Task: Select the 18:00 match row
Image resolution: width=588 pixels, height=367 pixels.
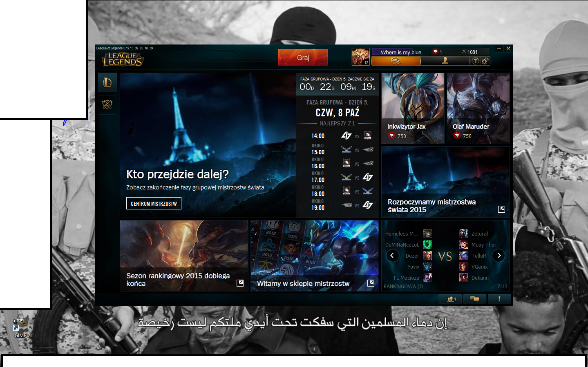Action: pyautogui.click(x=338, y=191)
